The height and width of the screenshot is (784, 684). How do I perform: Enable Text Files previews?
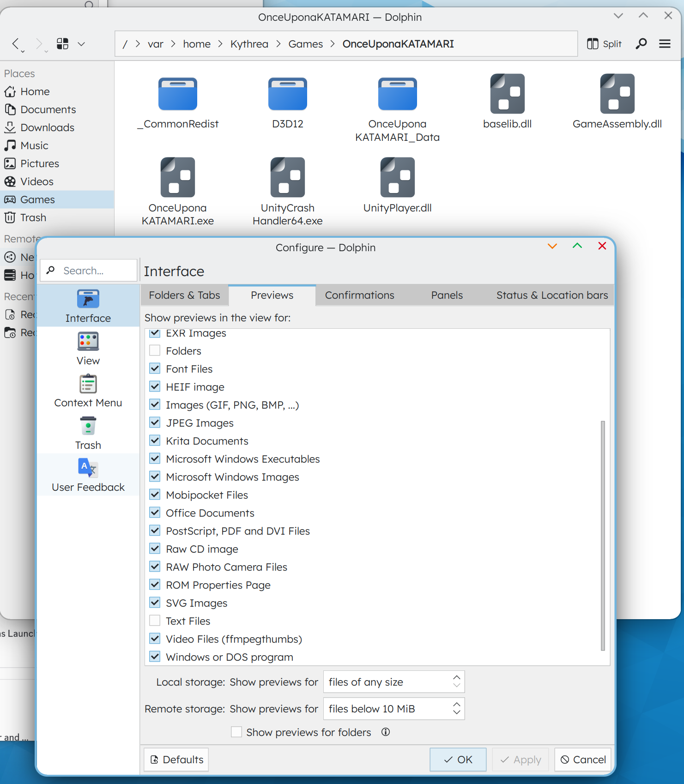pos(155,621)
